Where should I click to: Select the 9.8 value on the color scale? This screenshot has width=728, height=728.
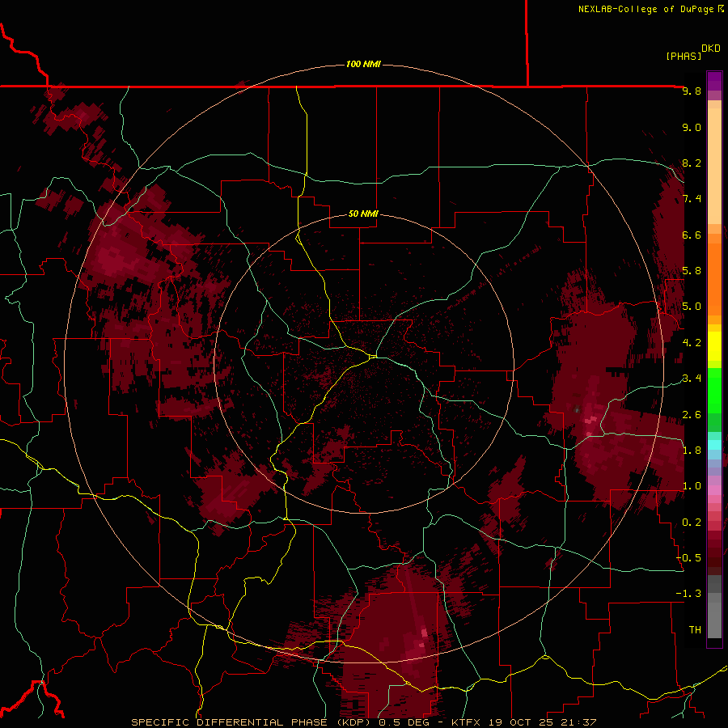pyautogui.click(x=692, y=91)
